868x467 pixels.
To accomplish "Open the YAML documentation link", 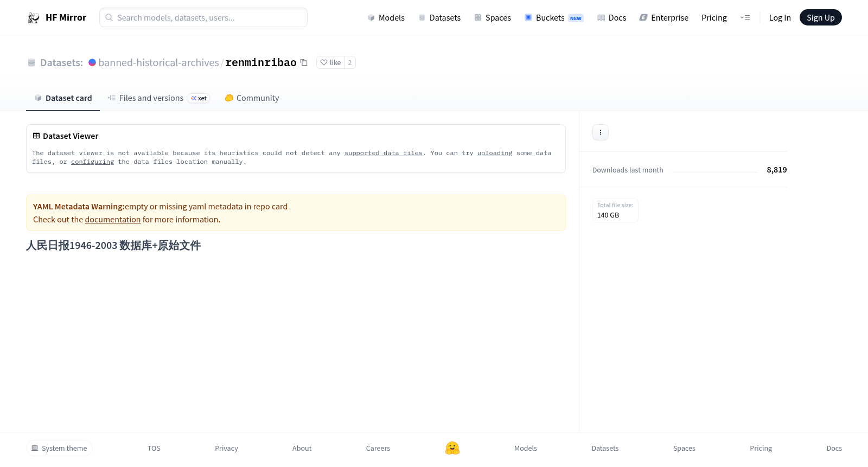I will click(x=113, y=220).
